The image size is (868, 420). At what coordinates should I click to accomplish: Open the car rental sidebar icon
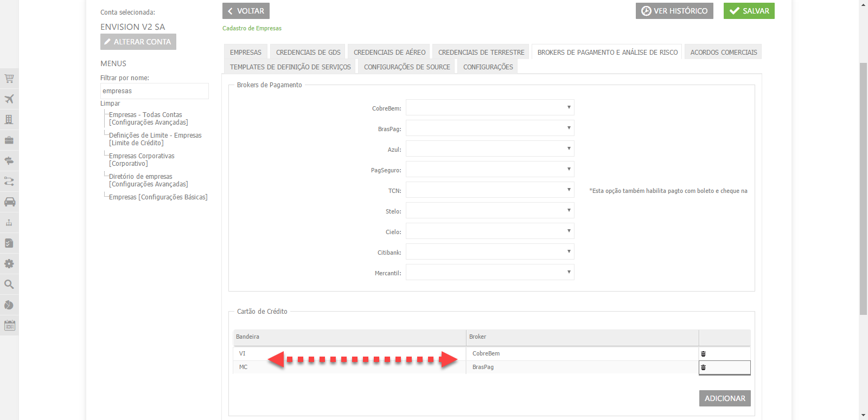pos(9,202)
